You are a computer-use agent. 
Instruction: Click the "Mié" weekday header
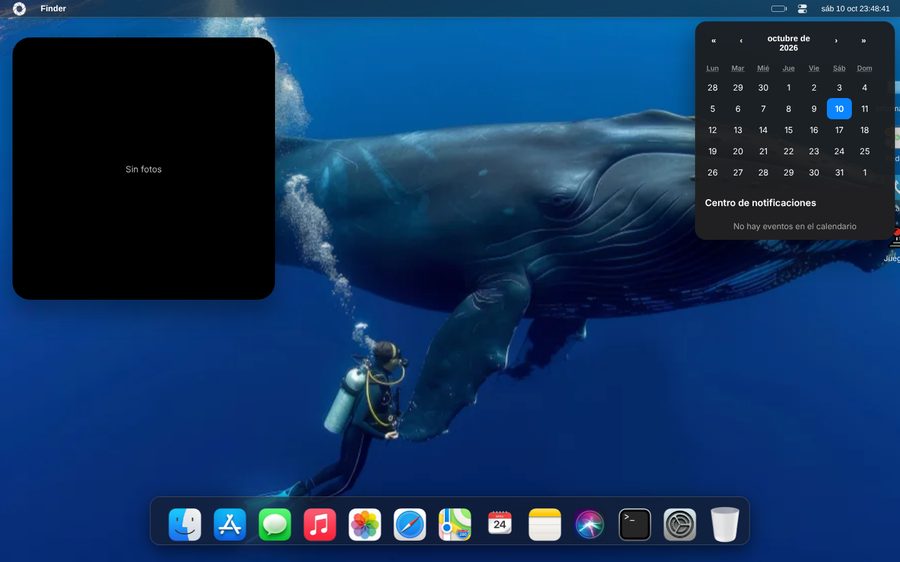click(x=763, y=68)
